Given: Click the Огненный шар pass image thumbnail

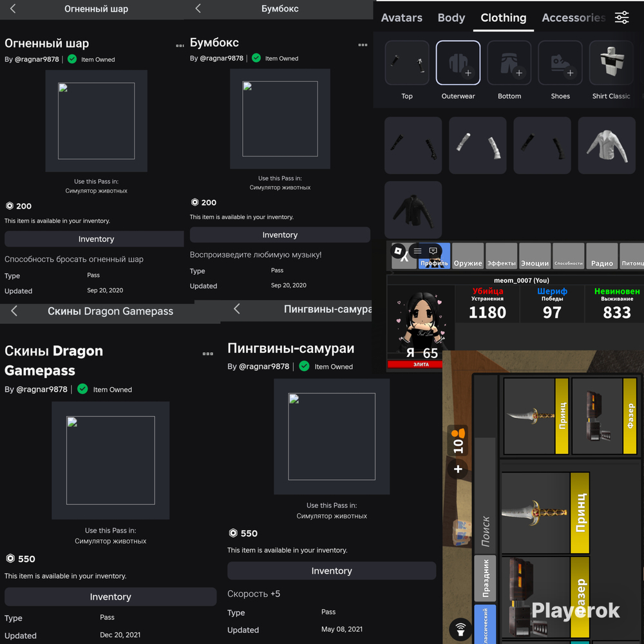Looking at the screenshot, I should pos(96,121).
